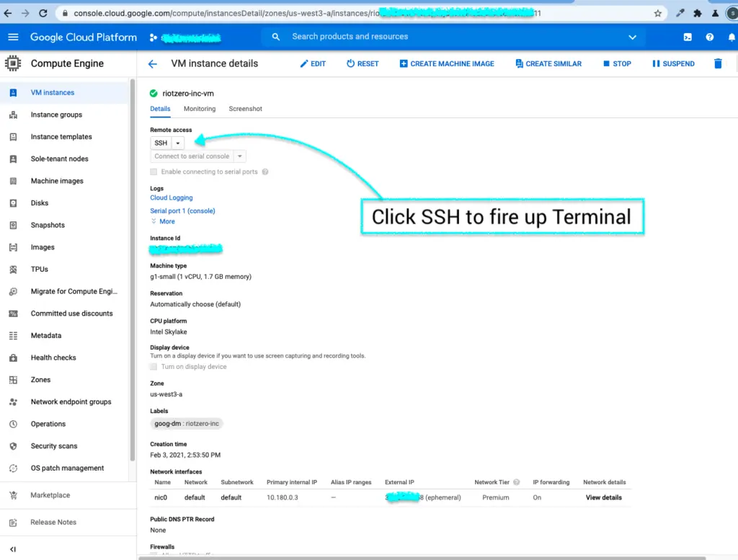Expand the search bar dropdown chevron
Image resolution: width=738 pixels, height=560 pixels.
pos(632,37)
